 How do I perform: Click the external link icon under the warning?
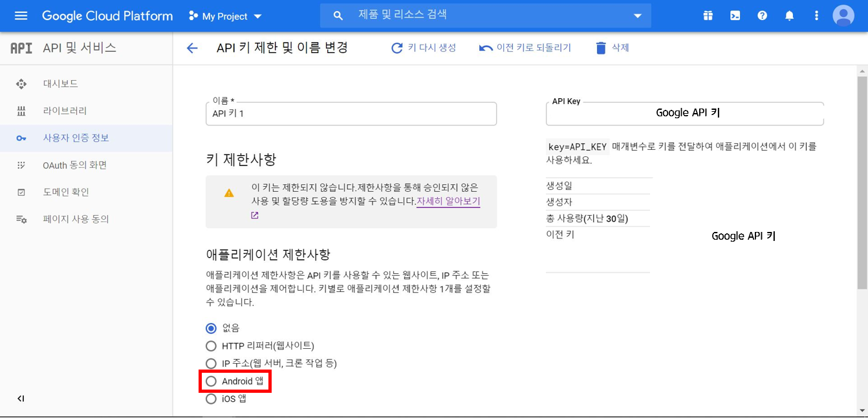click(255, 216)
